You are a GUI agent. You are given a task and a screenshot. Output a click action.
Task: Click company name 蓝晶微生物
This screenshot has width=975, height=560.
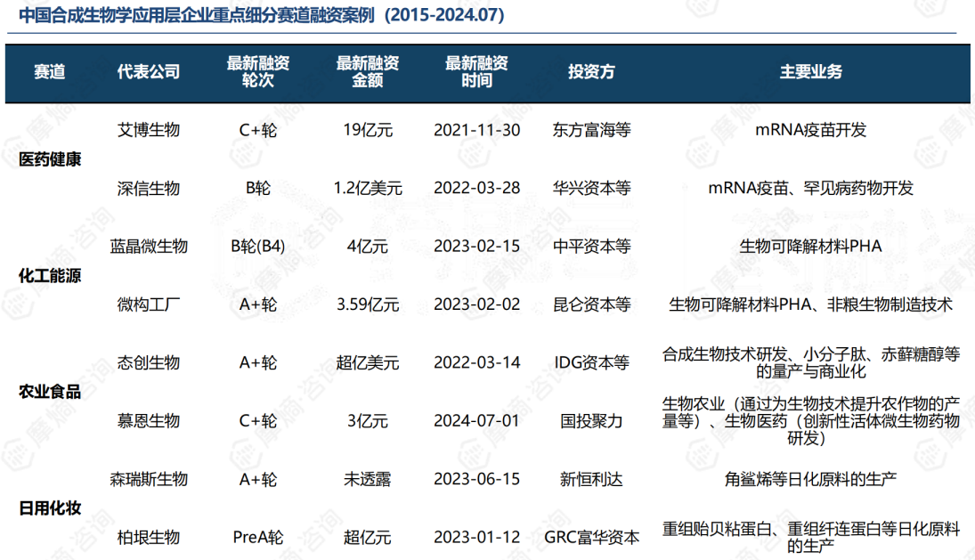pos(149,246)
